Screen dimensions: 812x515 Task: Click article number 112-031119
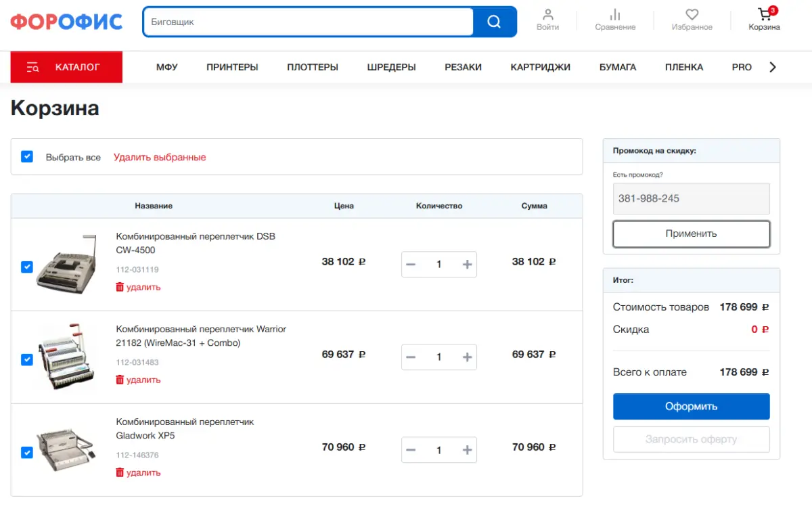137,269
